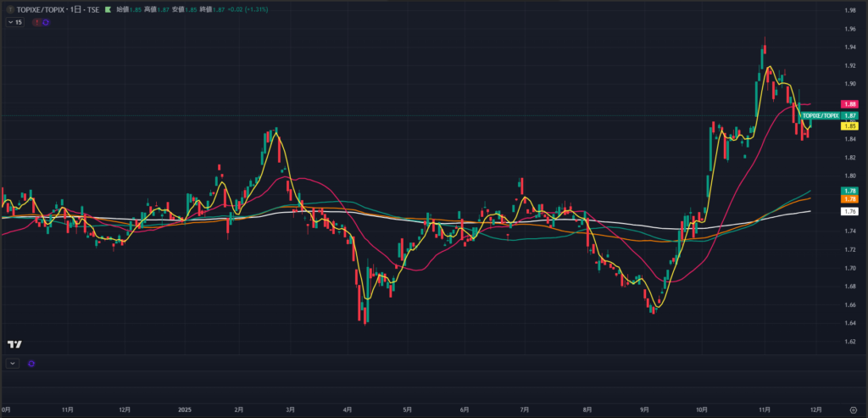The width and height of the screenshot is (868, 418).
Task: Click the green market status flag icon
Action: tap(107, 10)
